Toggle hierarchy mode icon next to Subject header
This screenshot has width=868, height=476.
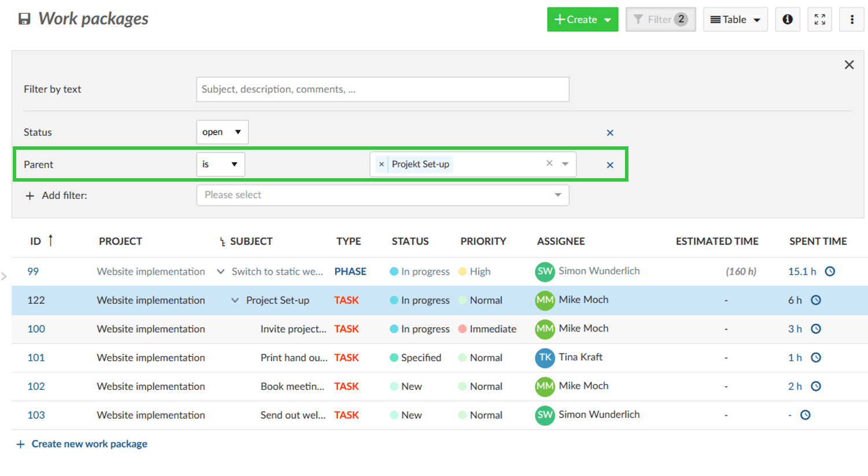click(x=222, y=242)
